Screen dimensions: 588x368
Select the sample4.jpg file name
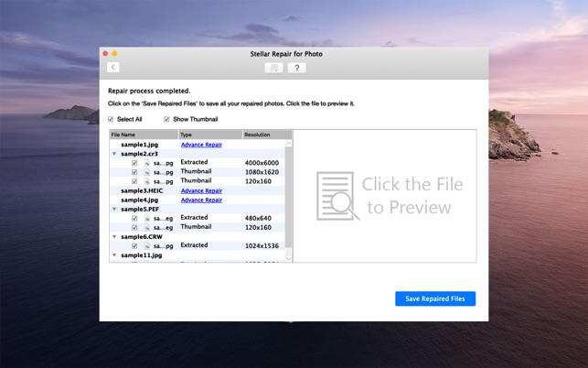(140, 200)
